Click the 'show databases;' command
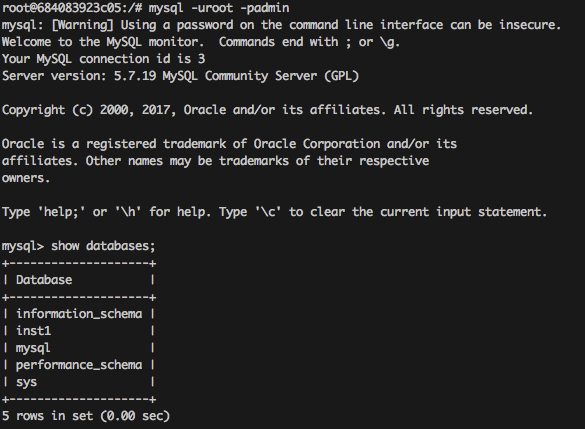Viewport: 585px width, 429px height. click(103, 246)
